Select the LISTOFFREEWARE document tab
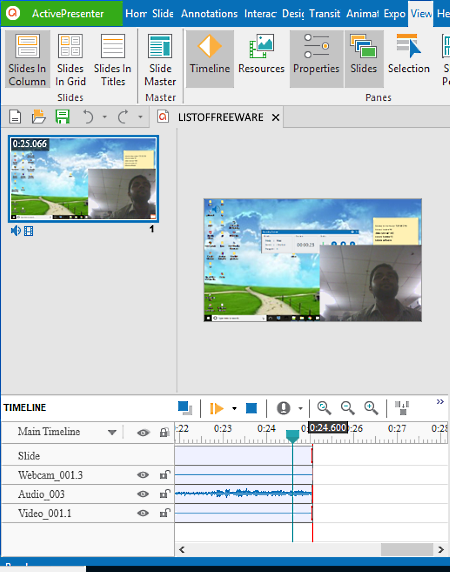 click(220, 117)
